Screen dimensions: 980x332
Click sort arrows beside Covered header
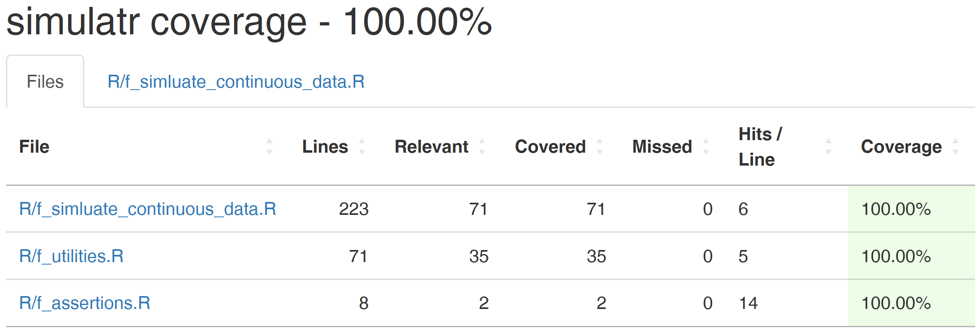600,146
